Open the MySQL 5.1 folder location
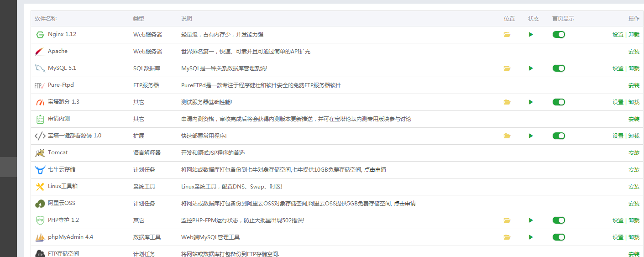This screenshot has width=644, height=257. point(507,68)
